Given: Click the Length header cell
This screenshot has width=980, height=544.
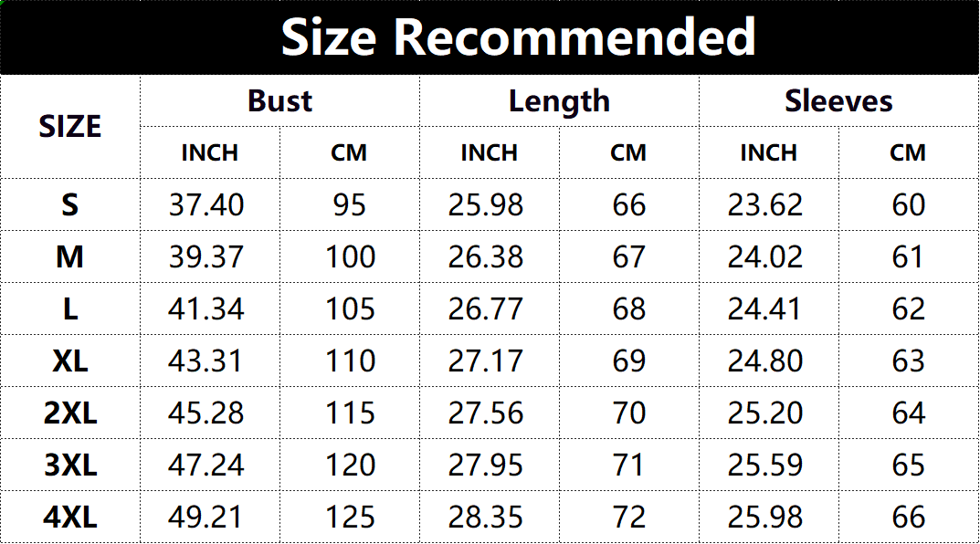Looking at the screenshot, I should [x=559, y=101].
